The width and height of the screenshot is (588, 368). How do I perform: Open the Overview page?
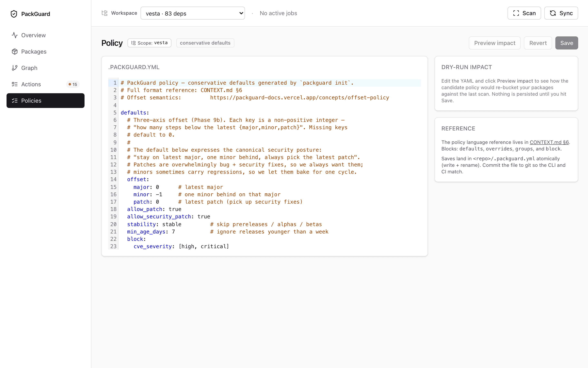click(x=46, y=35)
